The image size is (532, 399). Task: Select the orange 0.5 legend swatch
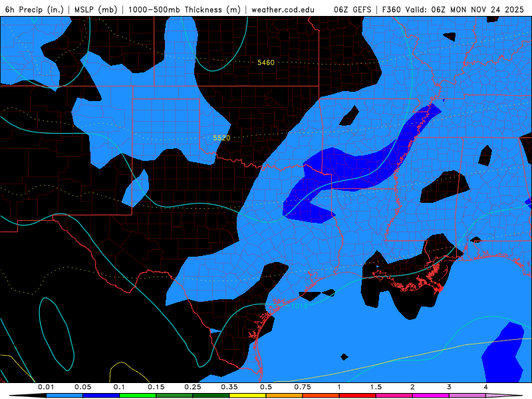(x=285, y=396)
